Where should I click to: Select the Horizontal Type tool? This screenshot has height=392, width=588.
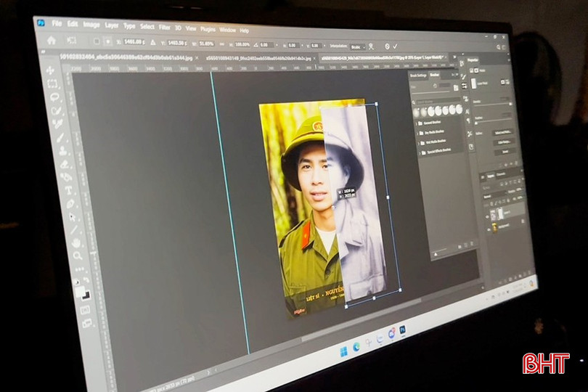point(68,191)
